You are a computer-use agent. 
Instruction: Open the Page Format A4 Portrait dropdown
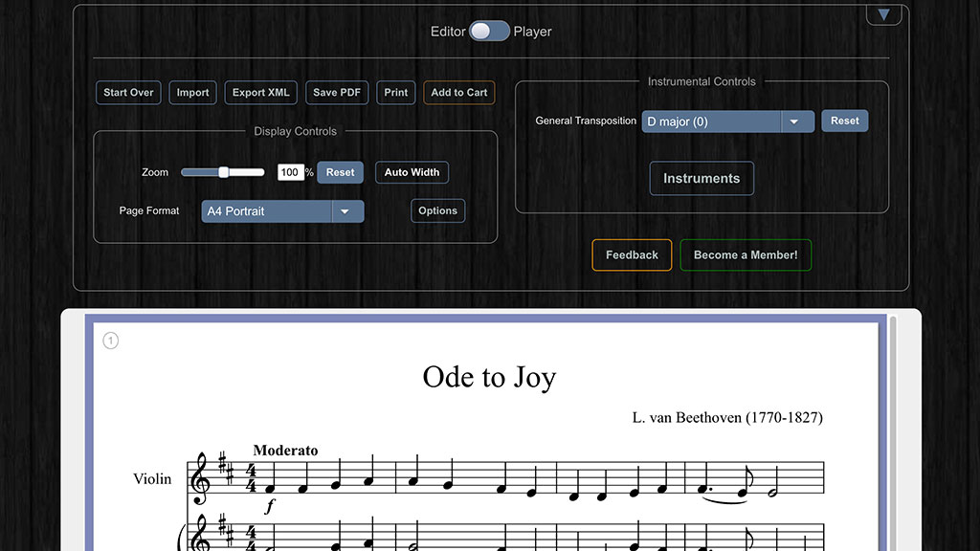point(282,211)
